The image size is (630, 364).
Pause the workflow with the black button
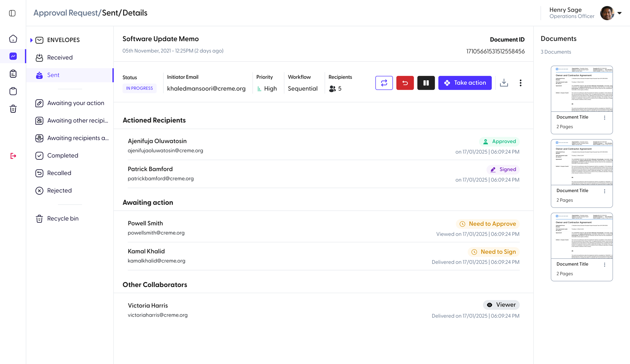426,83
